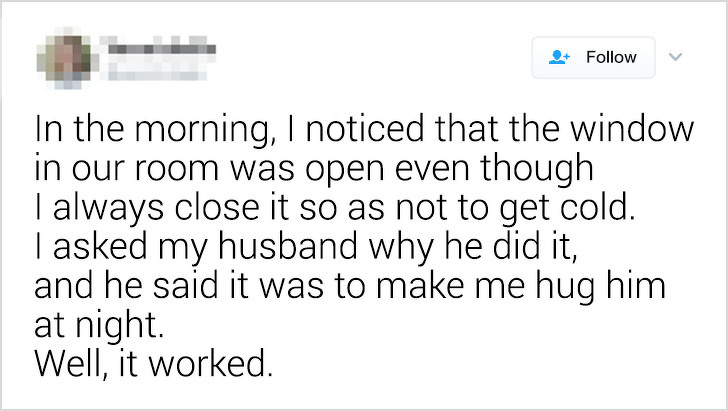Click the line "in our room was open"
Image resolution: width=728 pixels, height=411 pixels.
(314, 169)
